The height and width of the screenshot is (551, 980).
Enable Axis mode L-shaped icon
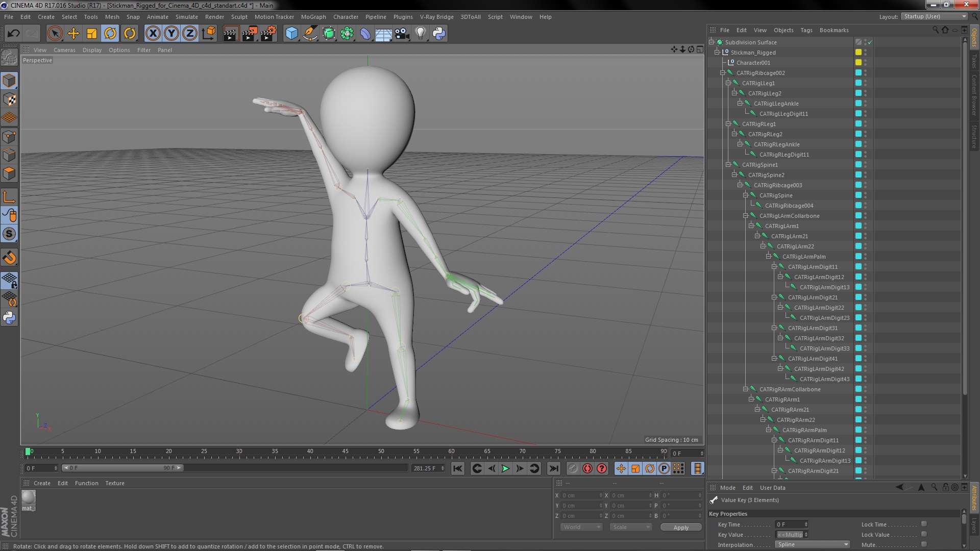9,197
